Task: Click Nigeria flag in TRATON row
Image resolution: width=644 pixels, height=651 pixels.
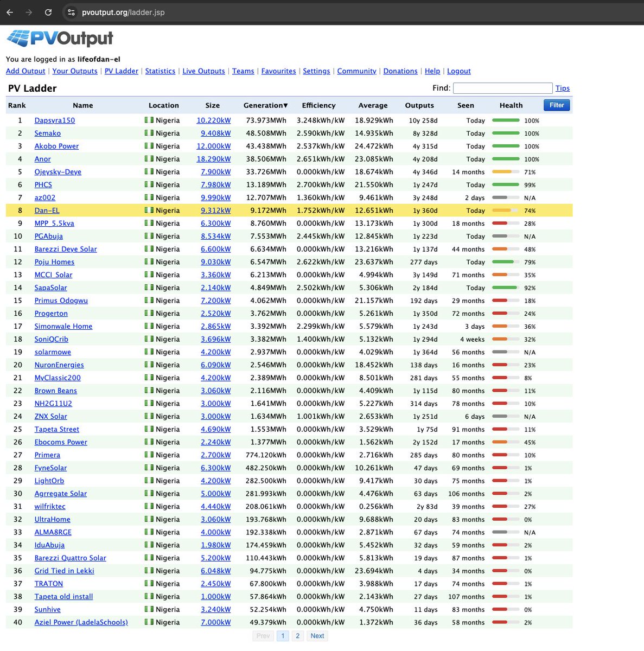Action: pos(149,583)
